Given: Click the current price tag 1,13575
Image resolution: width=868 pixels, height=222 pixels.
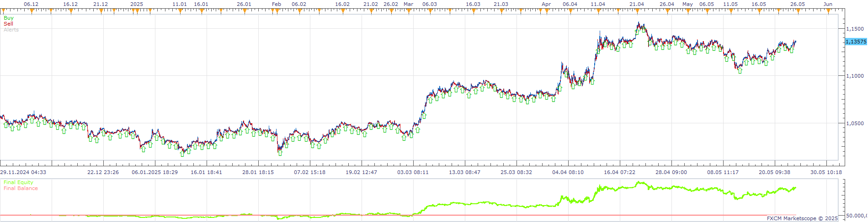Looking at the screenshot, I should (x=856, y=42).
